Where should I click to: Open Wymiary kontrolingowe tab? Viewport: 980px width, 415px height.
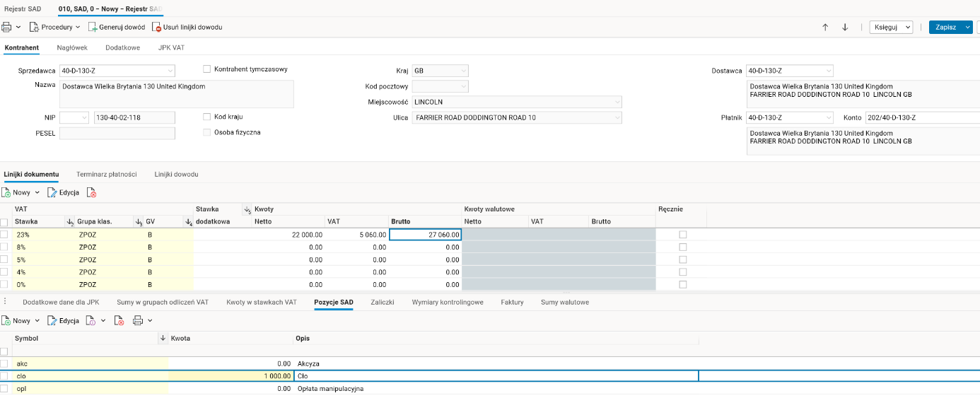[x=448, y=302]
